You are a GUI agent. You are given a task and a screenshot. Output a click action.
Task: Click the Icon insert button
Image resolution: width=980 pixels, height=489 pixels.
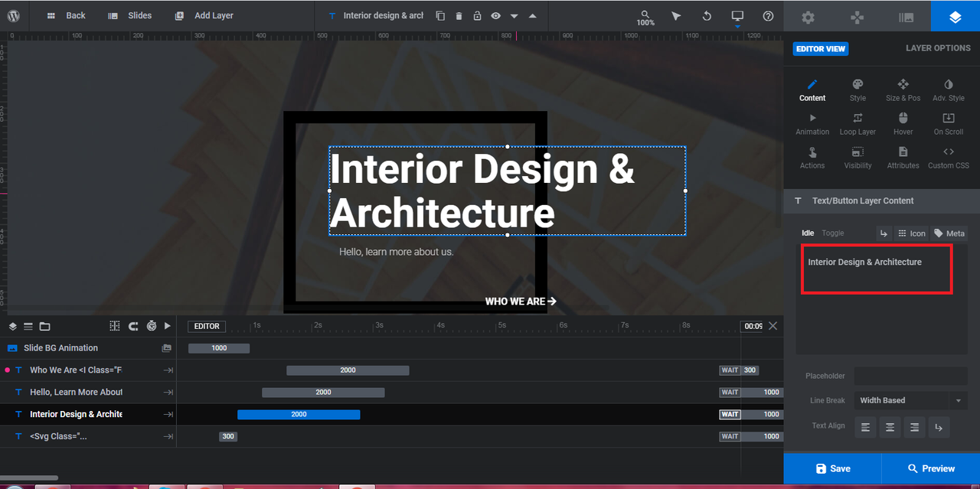click(x=911, y=233)
